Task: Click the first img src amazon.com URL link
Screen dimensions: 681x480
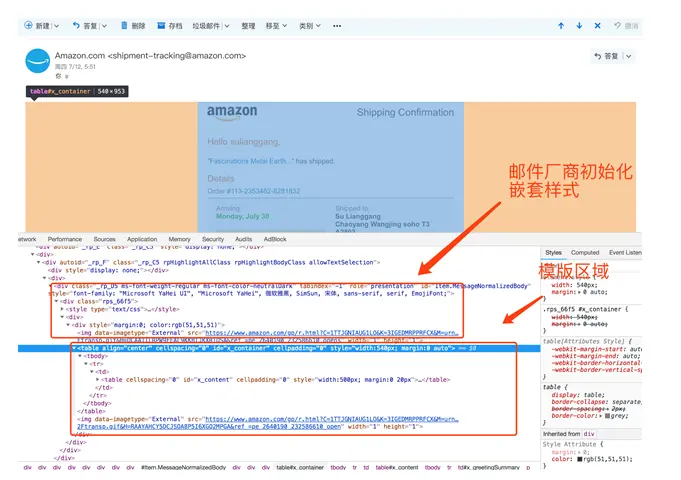Action: click(332, 333)
